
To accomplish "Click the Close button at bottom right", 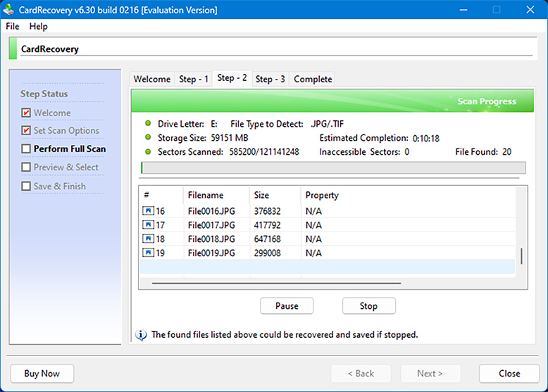I will (509, 374).
